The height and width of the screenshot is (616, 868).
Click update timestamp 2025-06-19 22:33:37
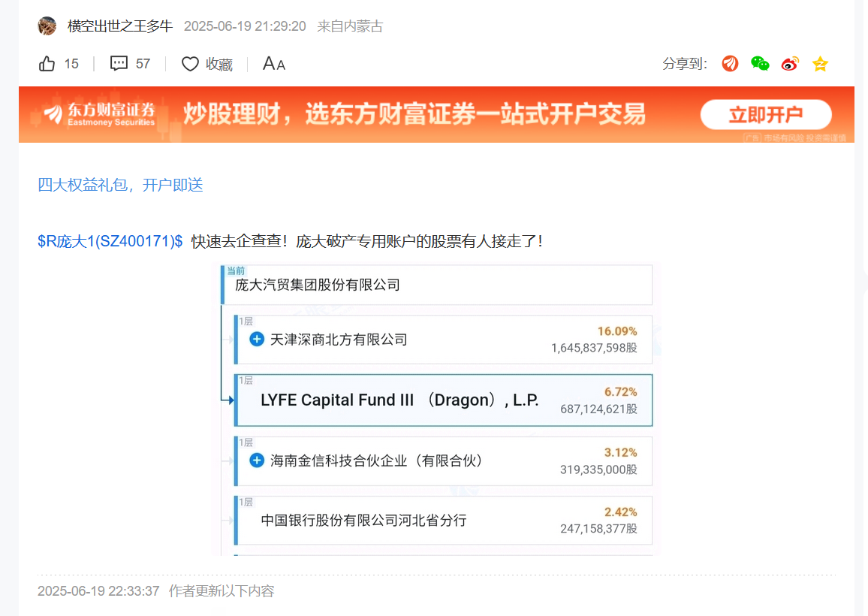pyautogui.click(x=98, y=591)
